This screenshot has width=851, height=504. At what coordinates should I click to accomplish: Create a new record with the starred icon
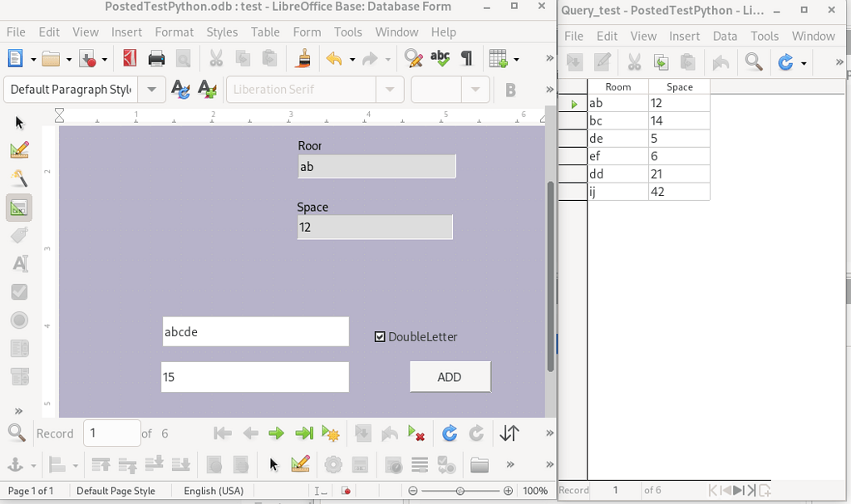330,433
